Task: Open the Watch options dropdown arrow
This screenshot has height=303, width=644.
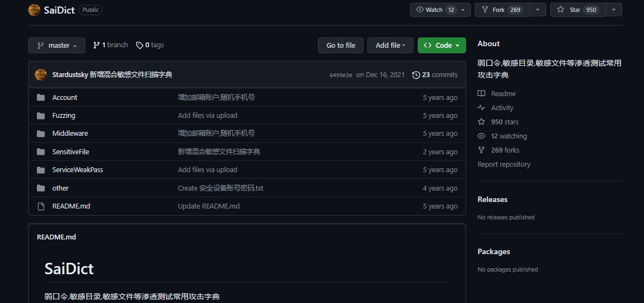Action: point(463,10)
